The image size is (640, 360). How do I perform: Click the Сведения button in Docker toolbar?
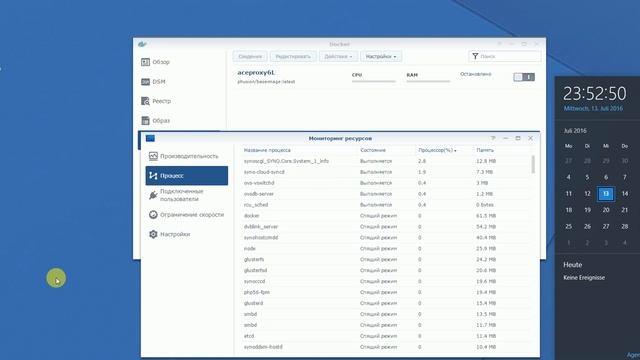click(250, 56)
